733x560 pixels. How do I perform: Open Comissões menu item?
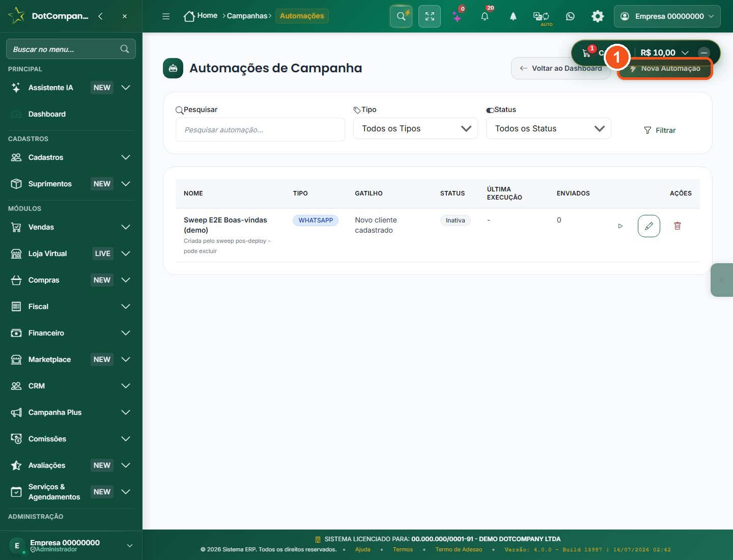click(x=71, y=439)
